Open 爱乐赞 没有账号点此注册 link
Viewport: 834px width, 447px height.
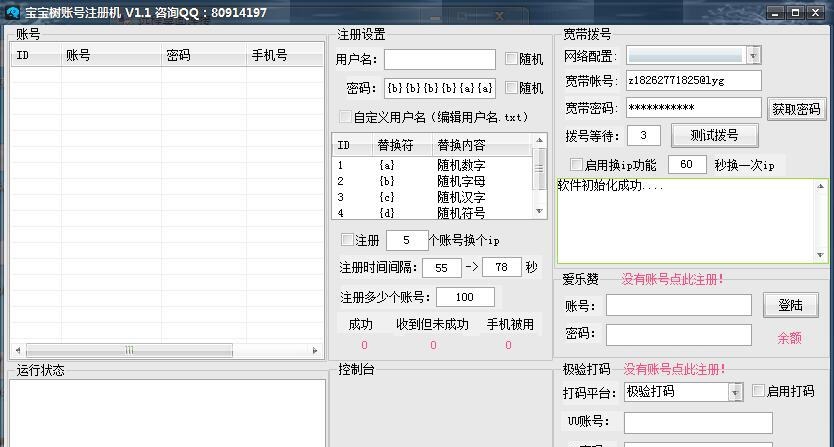pyautogui.click(x=672, y=279)
